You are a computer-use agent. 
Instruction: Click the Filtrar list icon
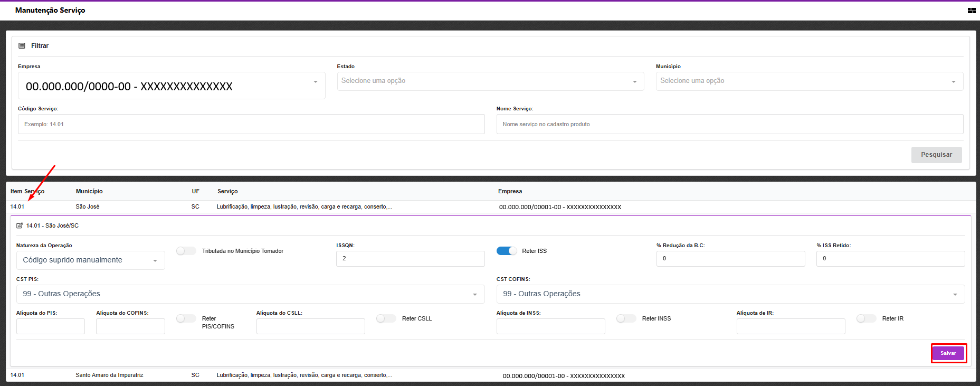[22, 46]
